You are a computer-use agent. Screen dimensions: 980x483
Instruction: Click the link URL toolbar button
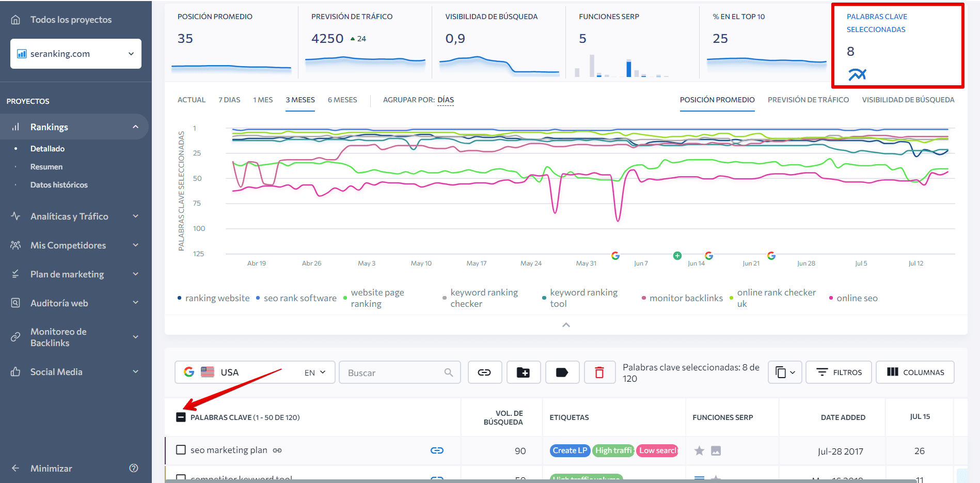click(485, 372)
